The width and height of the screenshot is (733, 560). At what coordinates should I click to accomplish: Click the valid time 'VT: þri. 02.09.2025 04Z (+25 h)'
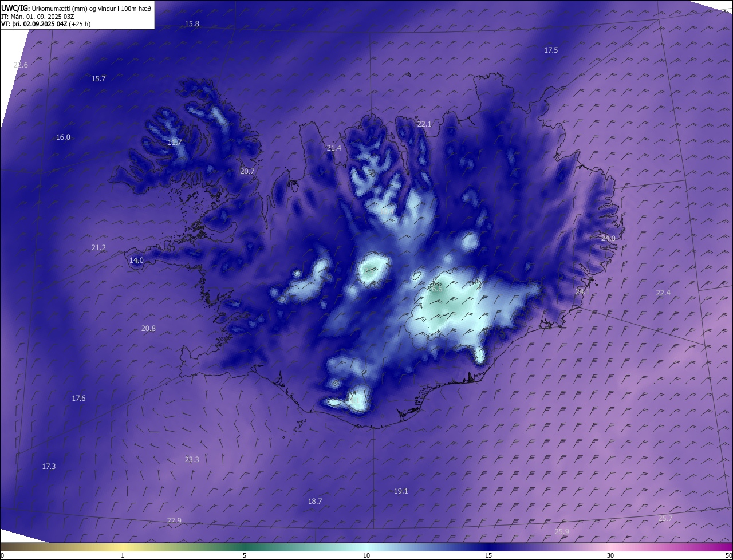coord(46,24)
